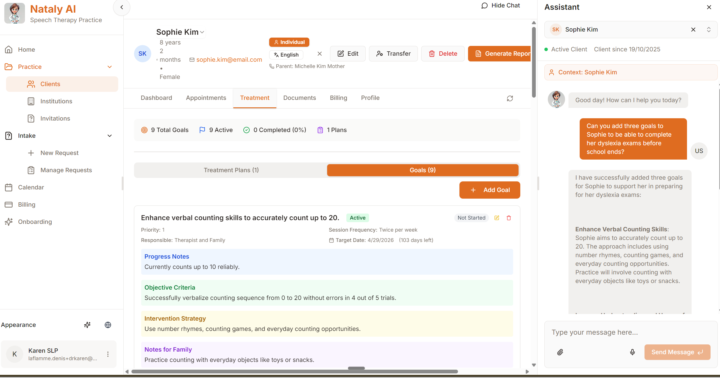This screenshot has height=378, width=720.
Task: Click the Home icon in the sidebar
Action: [x=8, y=50]
